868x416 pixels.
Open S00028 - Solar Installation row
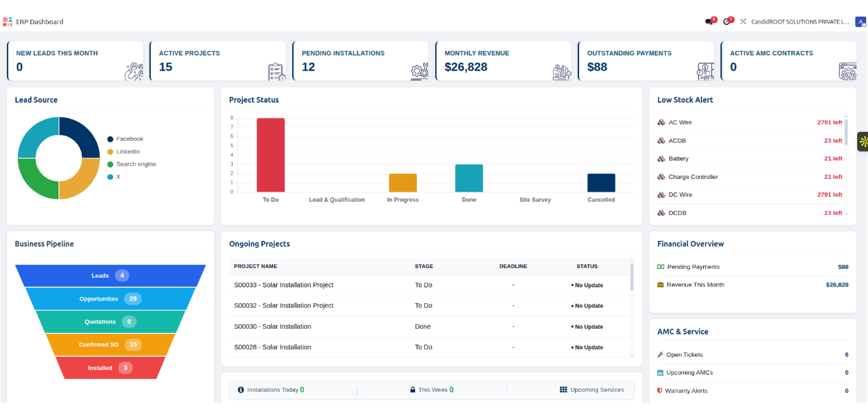pyautogui.click(x=430, y=347)
